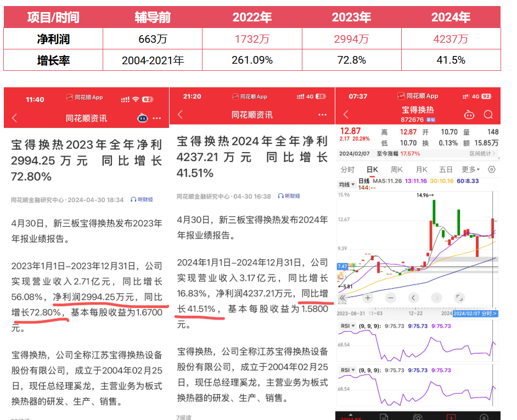
Task: Open 均线 indicator dropdown
Action: (346, 184)
